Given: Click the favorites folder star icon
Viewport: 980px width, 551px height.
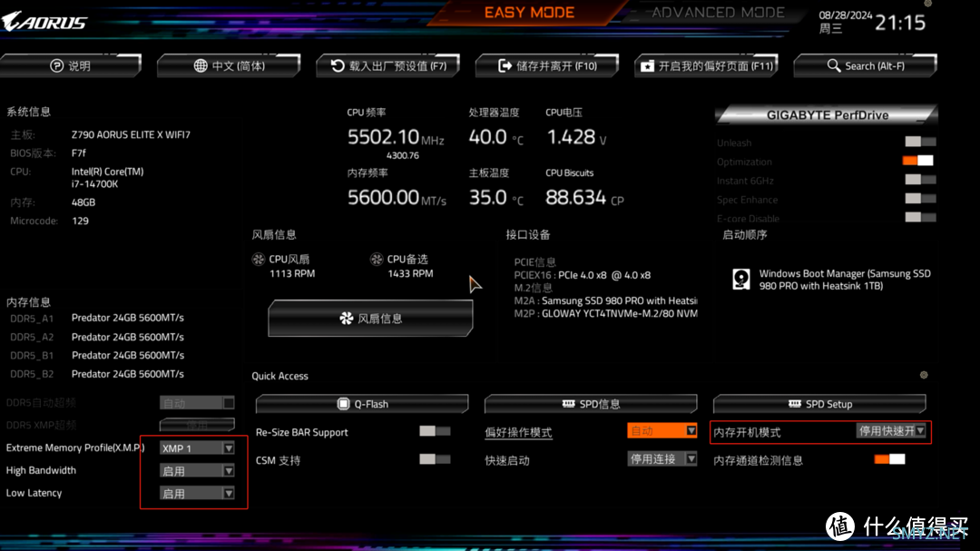Looking at the screenshot, I should [x=648, y=65].
